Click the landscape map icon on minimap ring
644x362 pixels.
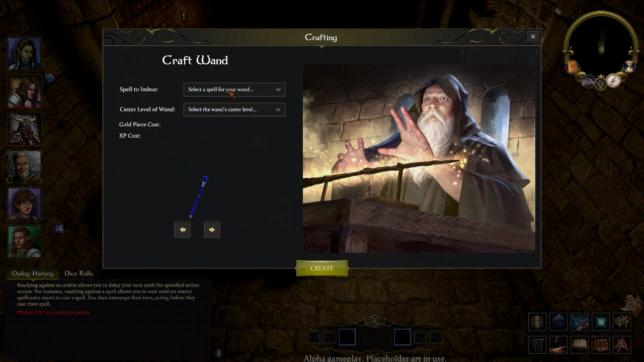tap(588, 81)
